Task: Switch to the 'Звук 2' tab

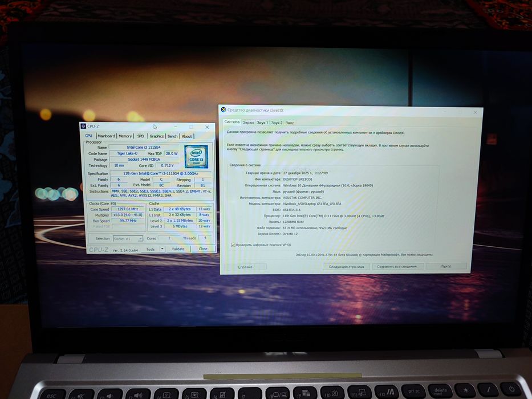Action: point(277,123)
